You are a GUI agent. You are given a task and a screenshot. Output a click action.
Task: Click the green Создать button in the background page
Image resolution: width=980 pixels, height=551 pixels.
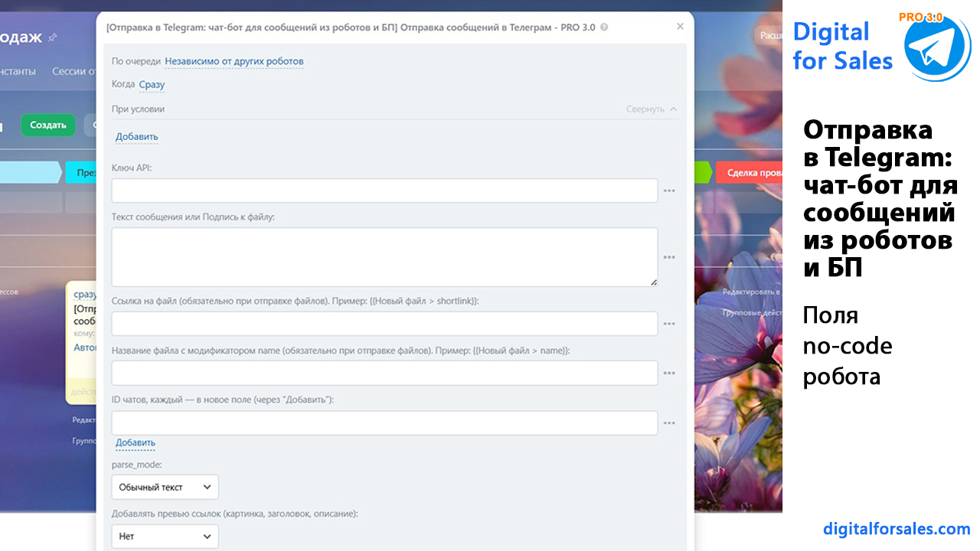click(48, 125)
